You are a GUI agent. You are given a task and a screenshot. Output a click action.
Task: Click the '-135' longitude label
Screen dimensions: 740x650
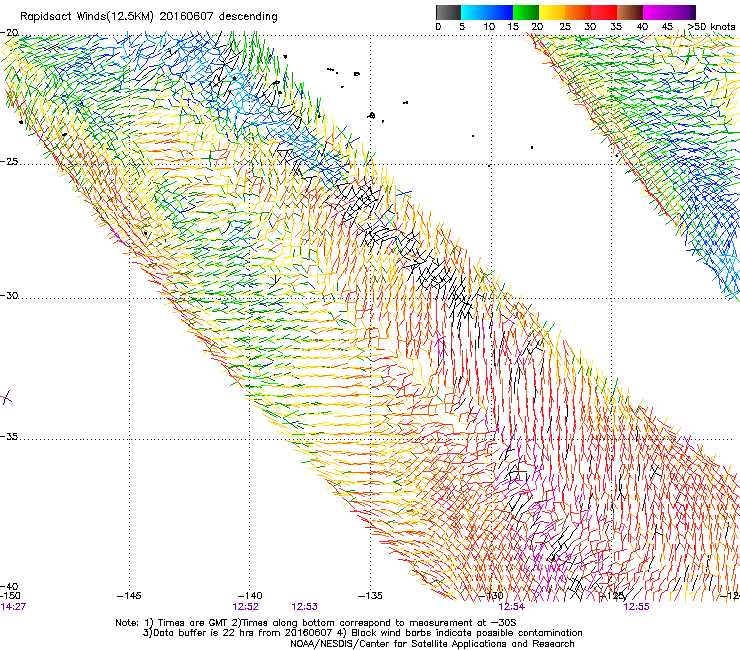click(x=370, y=596)
